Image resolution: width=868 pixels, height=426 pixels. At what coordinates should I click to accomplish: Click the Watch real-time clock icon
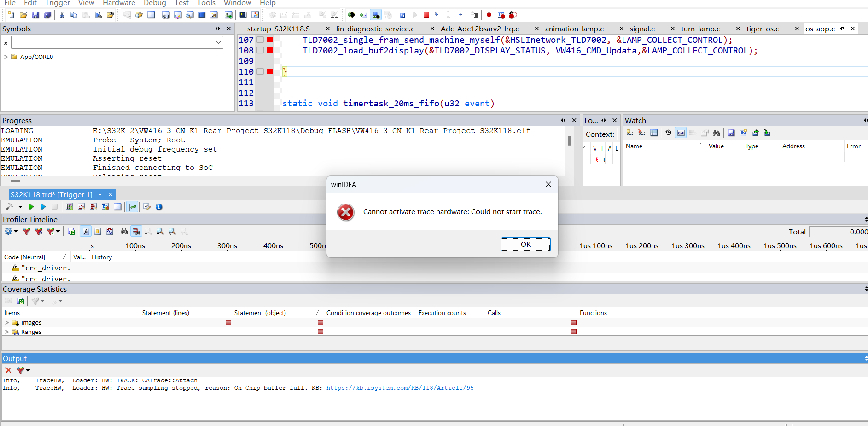coord(668,133)
